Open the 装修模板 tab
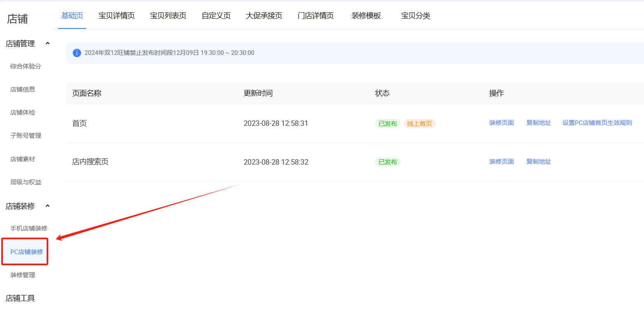Screen dimensions: 644x316 pyautogui.click(x=366, y=16)
